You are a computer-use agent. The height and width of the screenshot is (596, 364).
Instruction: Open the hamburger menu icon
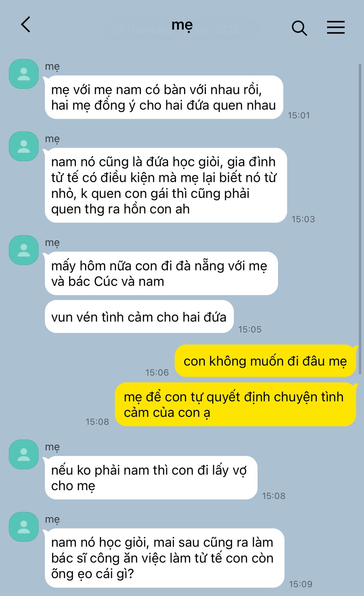point(336,27)
